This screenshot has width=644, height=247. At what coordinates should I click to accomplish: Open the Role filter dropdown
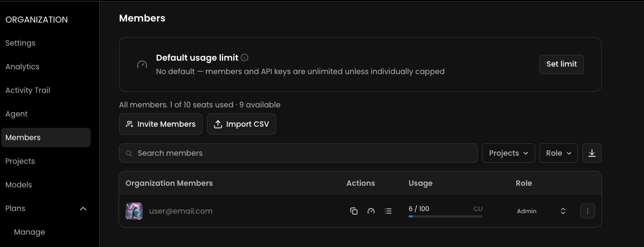click(559, 153)
